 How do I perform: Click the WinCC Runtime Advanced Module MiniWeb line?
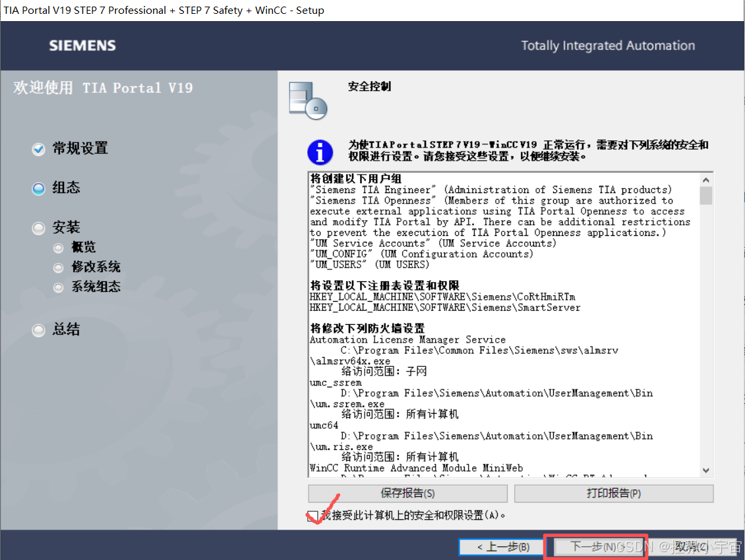pos(416,468)
